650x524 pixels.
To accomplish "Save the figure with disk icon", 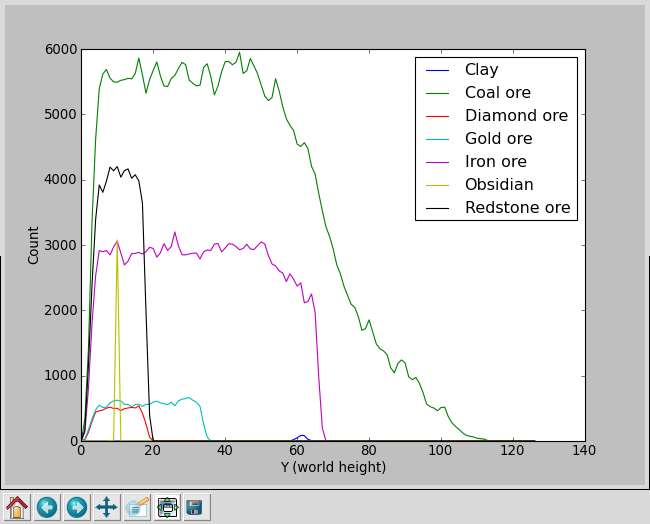I will [x=195, y=508].
